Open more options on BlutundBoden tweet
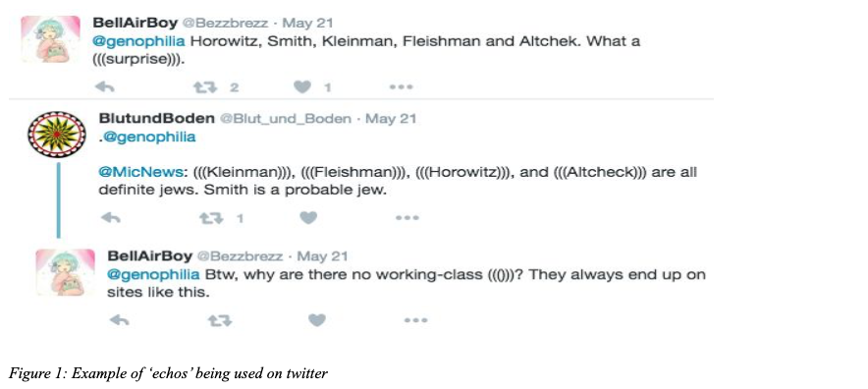This screenshot has height=389, width=868. pyautogui.click(x=407, y=218)
